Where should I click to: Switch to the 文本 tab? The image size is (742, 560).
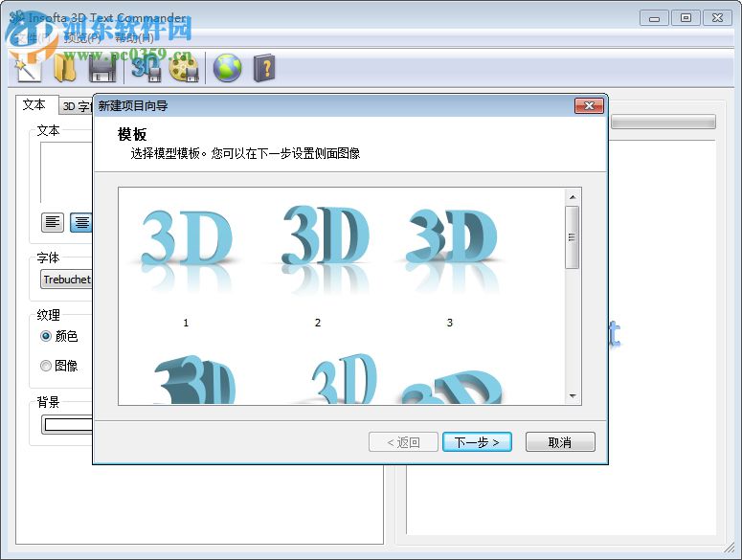pyautogui.click(x=35, y=104)
